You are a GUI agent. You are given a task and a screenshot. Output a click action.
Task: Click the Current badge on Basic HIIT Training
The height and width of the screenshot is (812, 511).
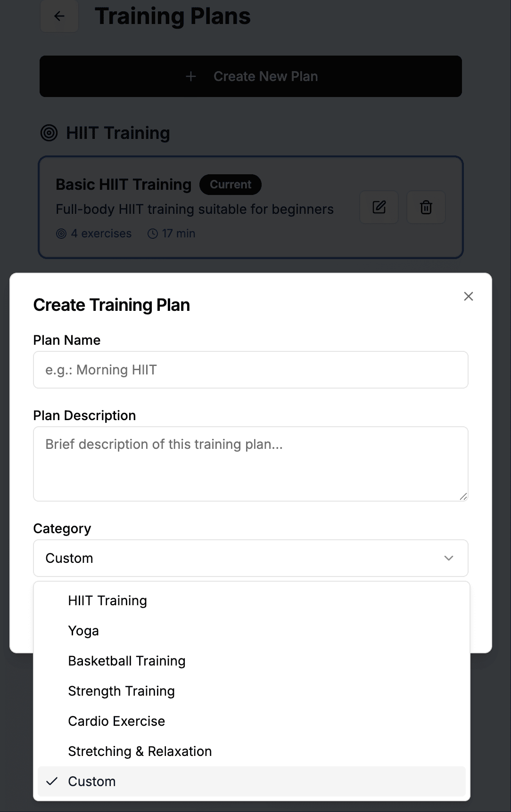tap(230, 184)
